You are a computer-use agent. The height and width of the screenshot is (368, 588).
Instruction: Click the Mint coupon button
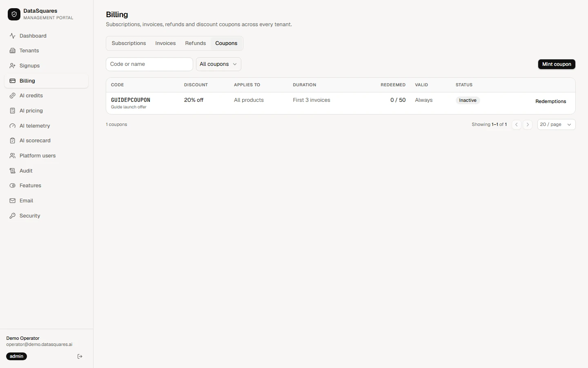557,64
